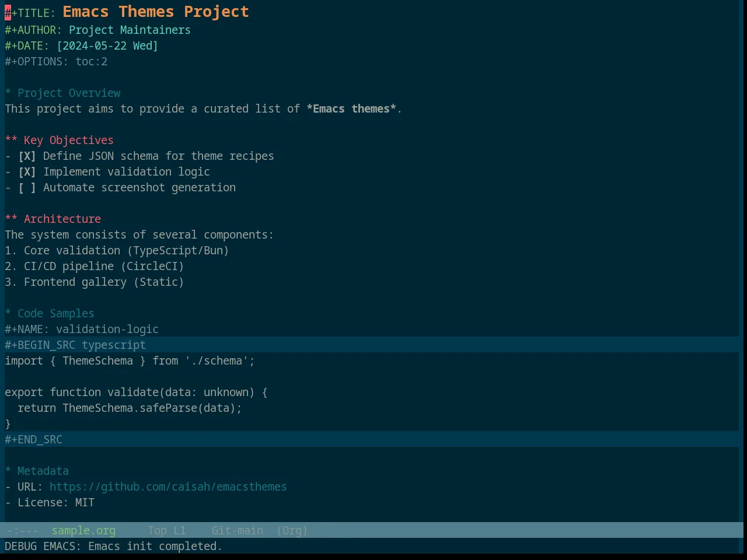Screen dimensions: 747x560
Task: Fold the Key Objectives subheading
Action: coord(60,141)
